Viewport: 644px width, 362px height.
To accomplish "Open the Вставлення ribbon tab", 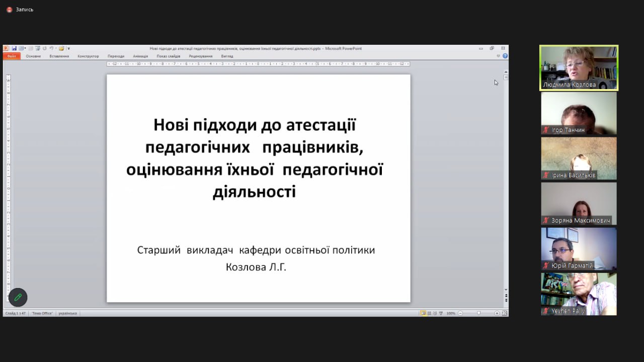I will [59, 56].
